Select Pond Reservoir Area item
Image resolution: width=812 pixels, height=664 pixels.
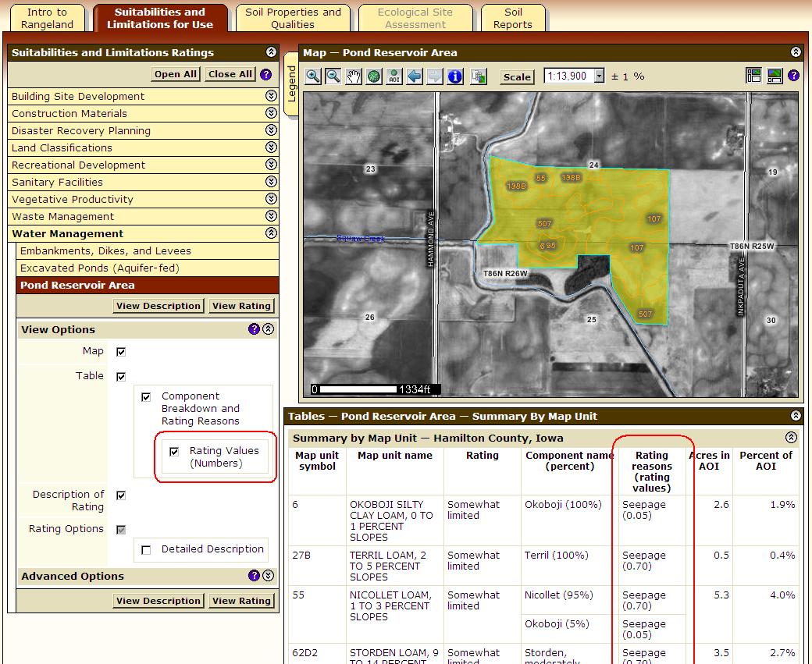[x=148, y=285]
